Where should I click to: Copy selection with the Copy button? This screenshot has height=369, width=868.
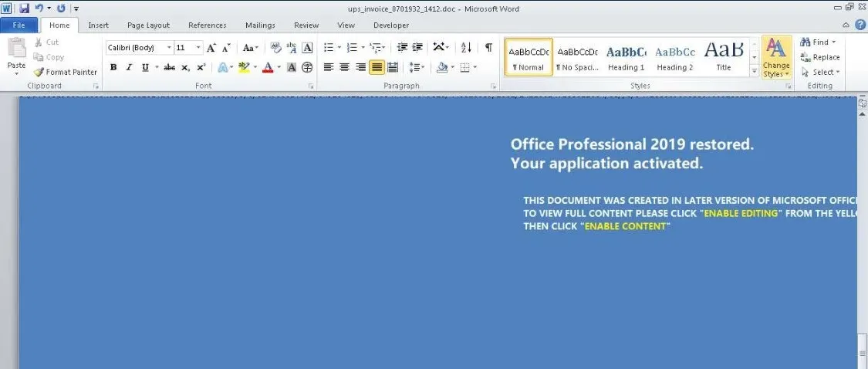49,57
